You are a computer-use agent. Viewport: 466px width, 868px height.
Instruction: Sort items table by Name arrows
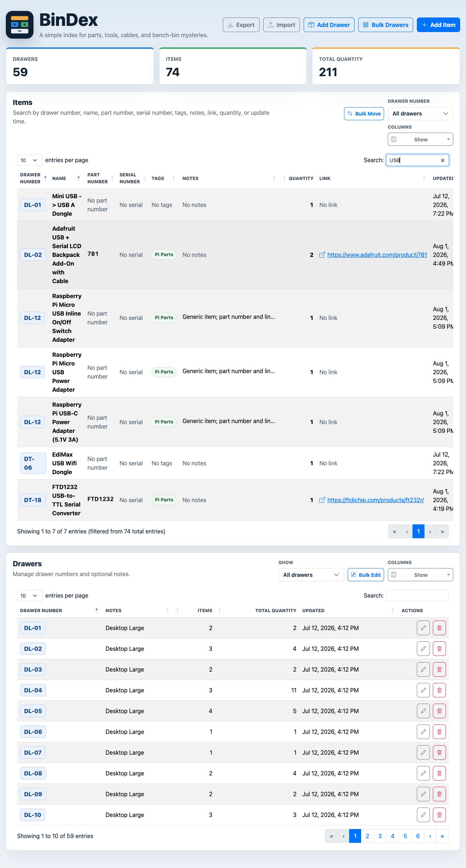[79, 178]
